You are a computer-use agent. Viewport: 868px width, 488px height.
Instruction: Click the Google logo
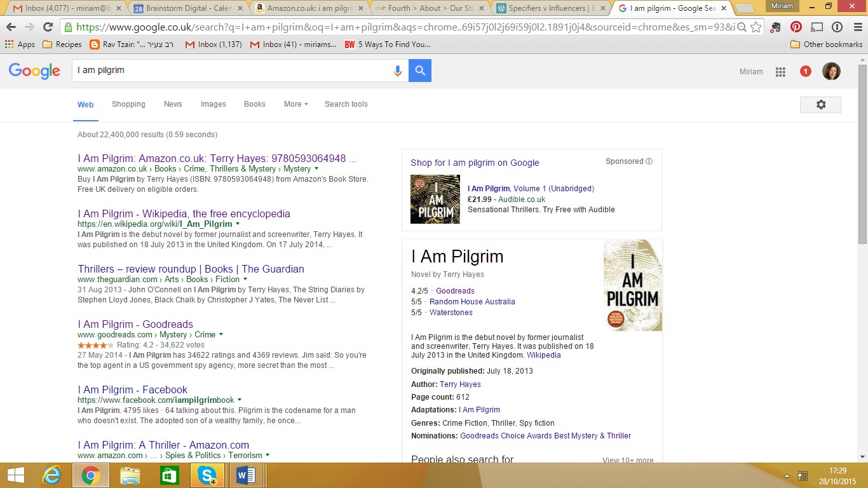tap(34, 71)
